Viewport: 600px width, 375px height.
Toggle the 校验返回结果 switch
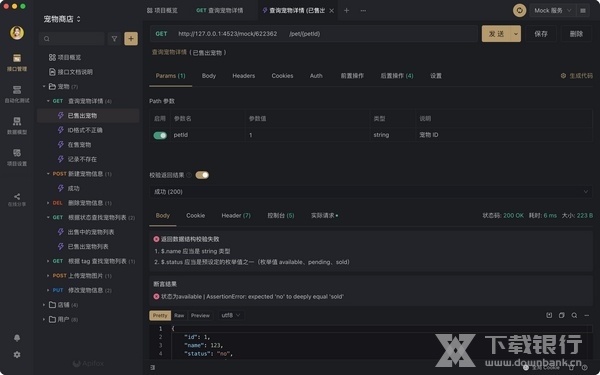coord(202,175)
